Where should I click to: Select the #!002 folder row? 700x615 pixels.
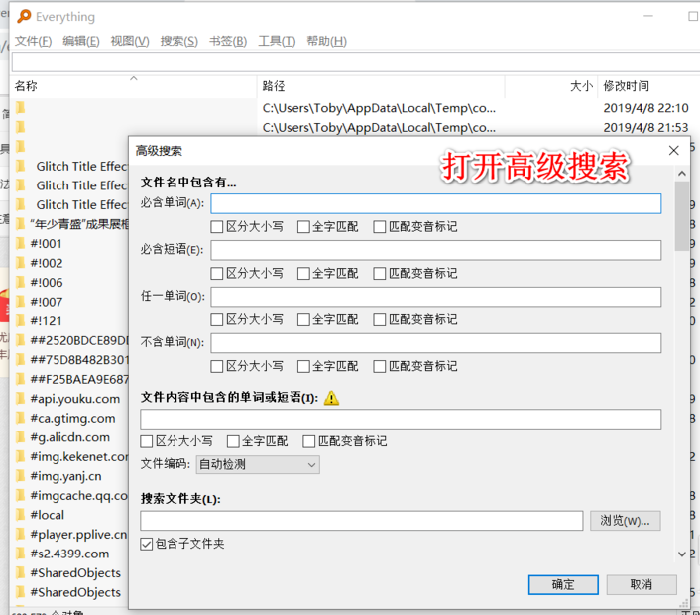[x=69, y=263]
